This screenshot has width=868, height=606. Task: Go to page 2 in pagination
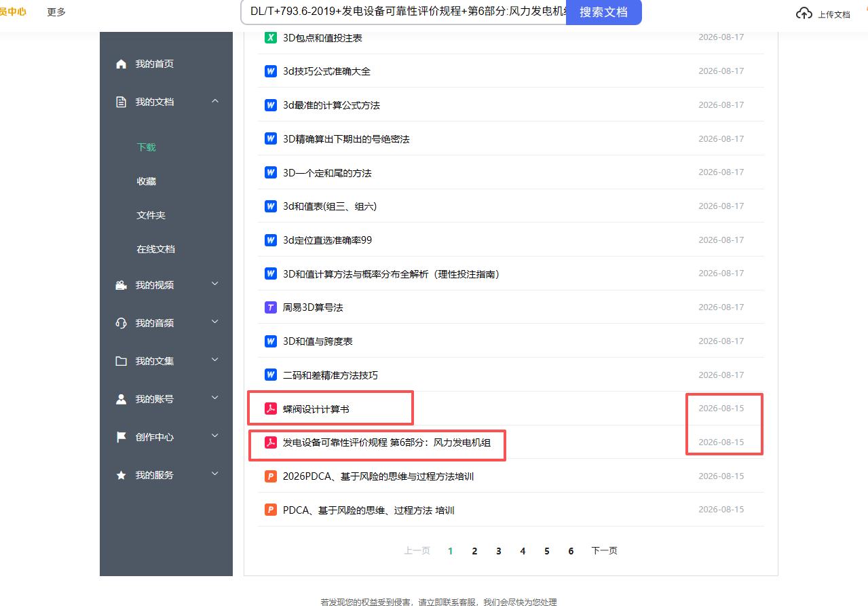click(474, 551)
